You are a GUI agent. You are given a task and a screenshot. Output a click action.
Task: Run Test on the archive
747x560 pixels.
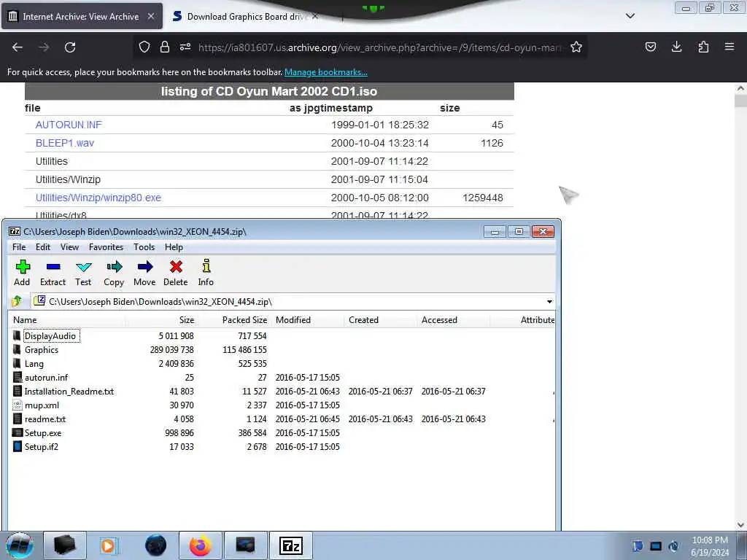[x=83, y=273]
